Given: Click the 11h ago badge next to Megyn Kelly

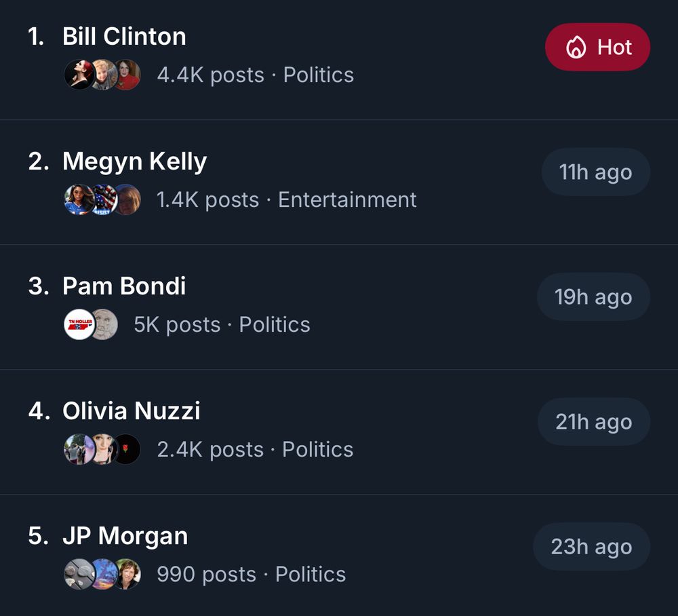Looking at the screenshot, I should (x=596, y=172).
